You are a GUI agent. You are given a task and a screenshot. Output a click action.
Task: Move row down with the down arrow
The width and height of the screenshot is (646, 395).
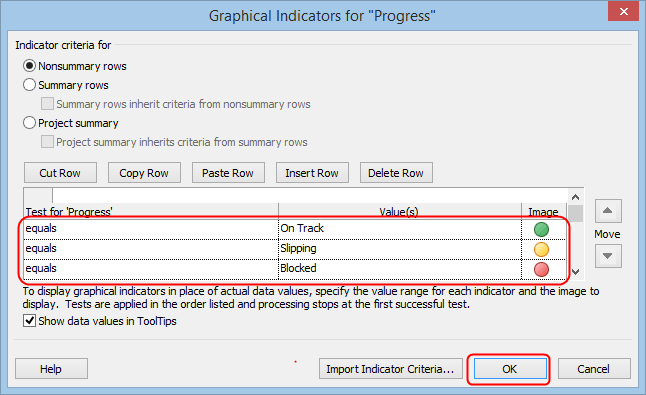coord(608,256)
